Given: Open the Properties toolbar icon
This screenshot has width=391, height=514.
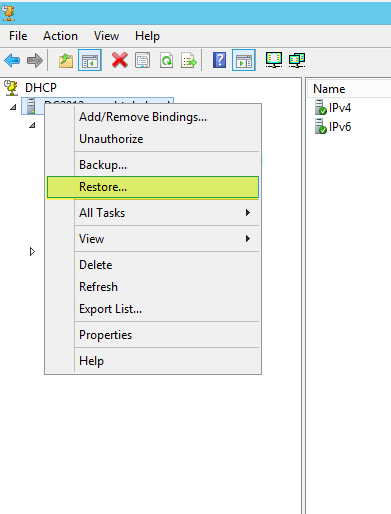Looking at the screenshot, I should pyautogui.click(x=143, y=60).
